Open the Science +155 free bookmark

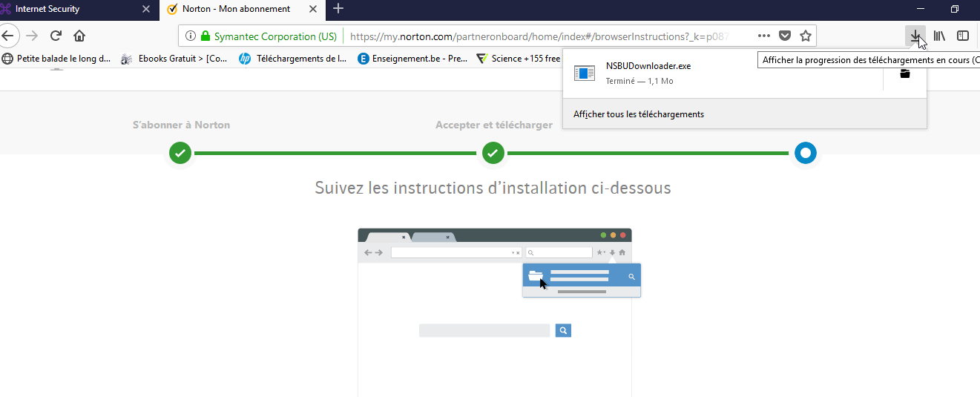point(519,59)
